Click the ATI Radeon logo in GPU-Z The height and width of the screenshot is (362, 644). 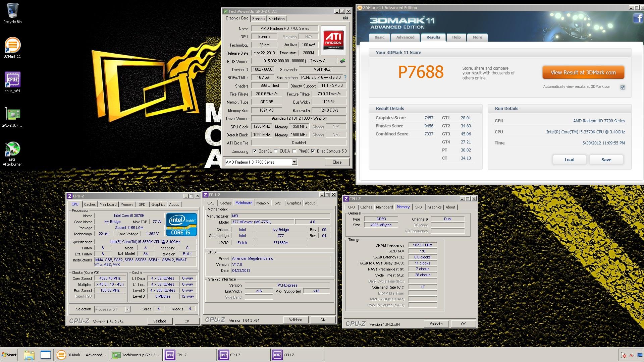[x=333, y=40]
